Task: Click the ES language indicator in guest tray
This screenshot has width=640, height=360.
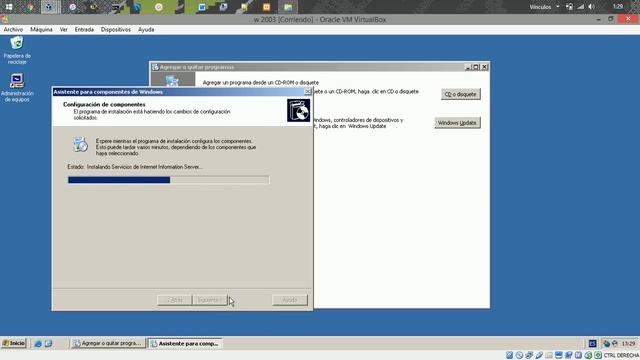Action: click(593, 344)
